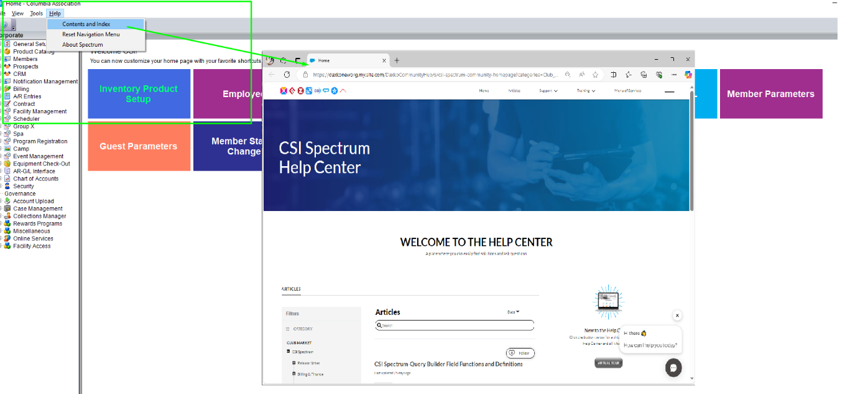Expand the Release Notes category
Screen dimensions: 868x394
294,363
